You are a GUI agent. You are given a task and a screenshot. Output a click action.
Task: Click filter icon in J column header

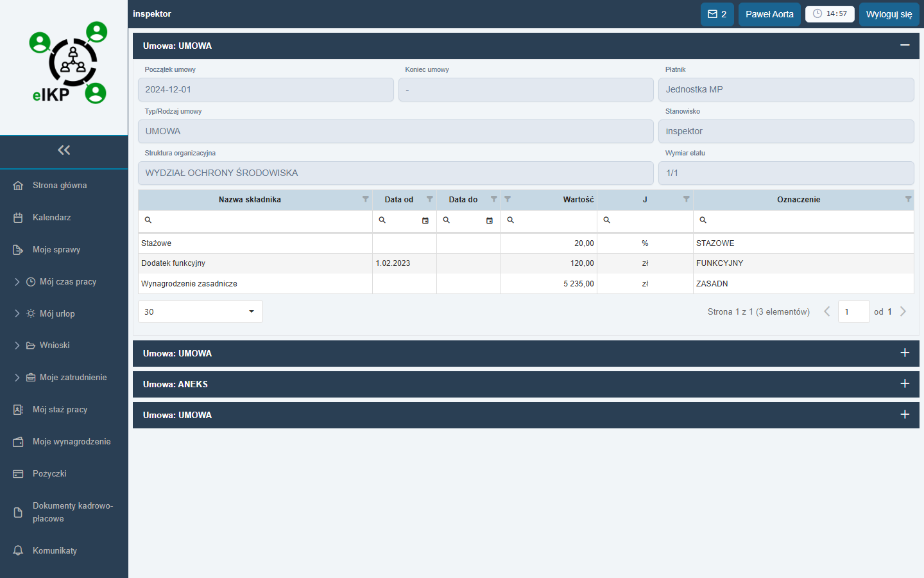686,199
